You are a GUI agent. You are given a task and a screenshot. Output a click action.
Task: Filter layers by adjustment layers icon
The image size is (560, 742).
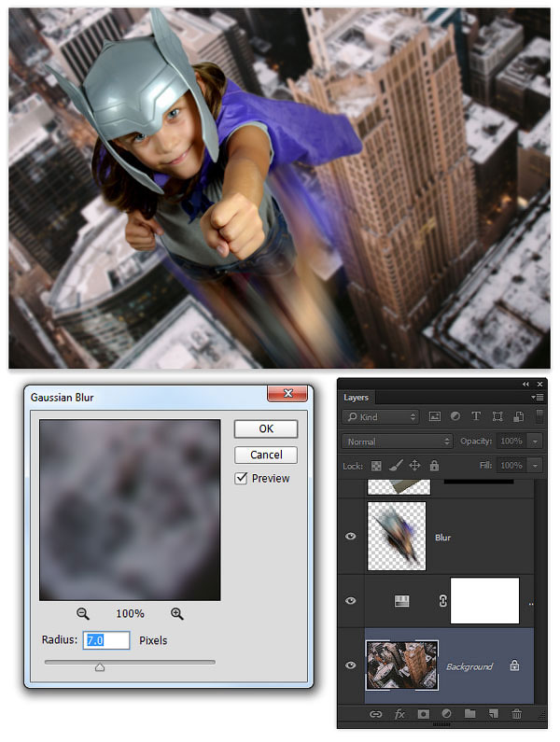[455, 416]
